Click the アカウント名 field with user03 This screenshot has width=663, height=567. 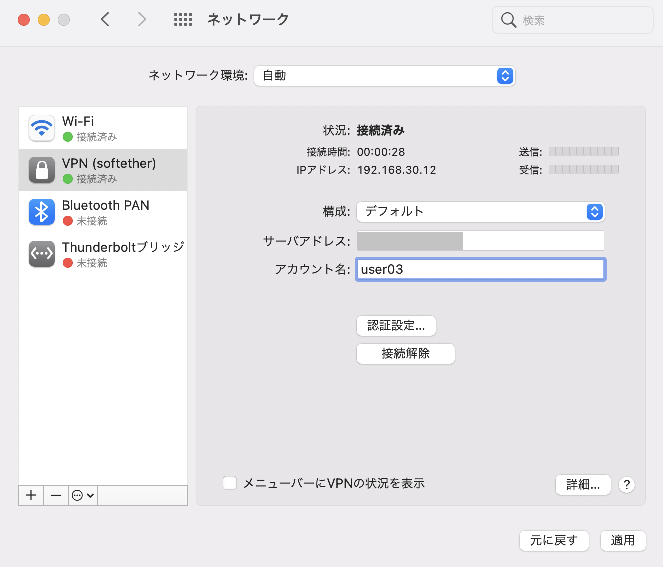tap(481, 269)
